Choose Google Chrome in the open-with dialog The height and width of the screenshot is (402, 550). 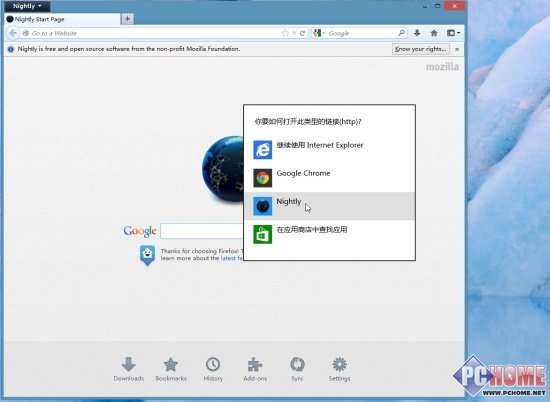[329, 177]
